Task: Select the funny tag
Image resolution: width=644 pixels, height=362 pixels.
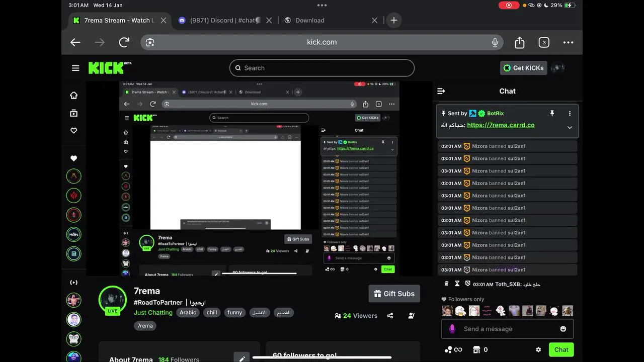Action: click(235, 312)
